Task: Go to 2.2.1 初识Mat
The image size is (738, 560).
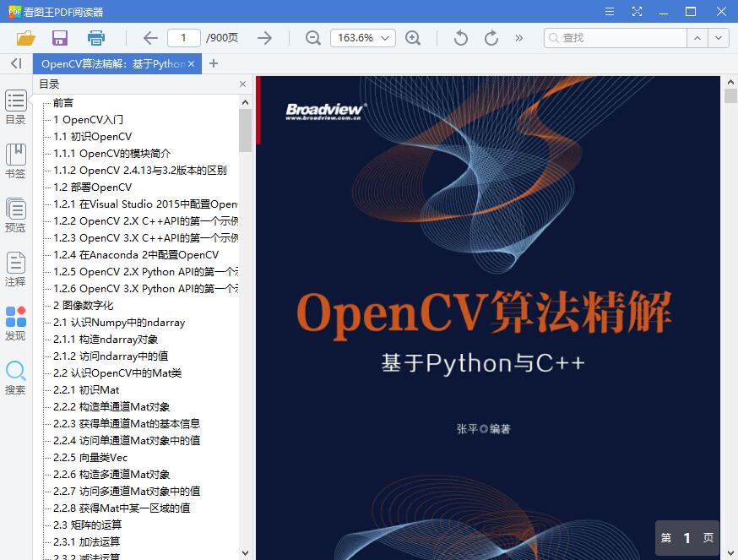Action: 86,390
